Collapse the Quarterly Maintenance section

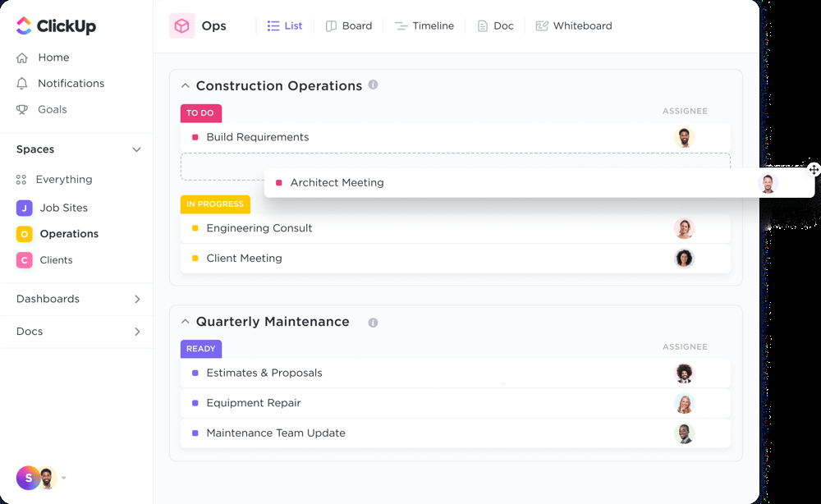click(x=185, y=322)
